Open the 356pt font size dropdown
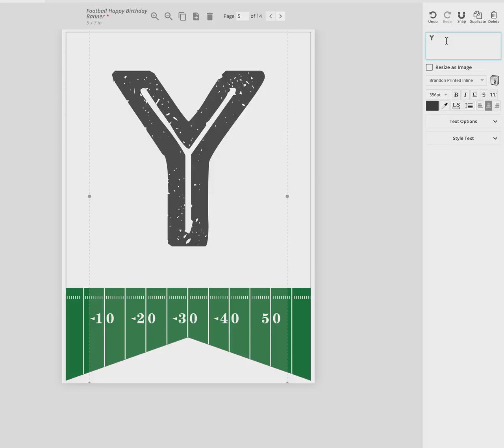Viewport: 504px width, 448px height. (x=438, y=95)
